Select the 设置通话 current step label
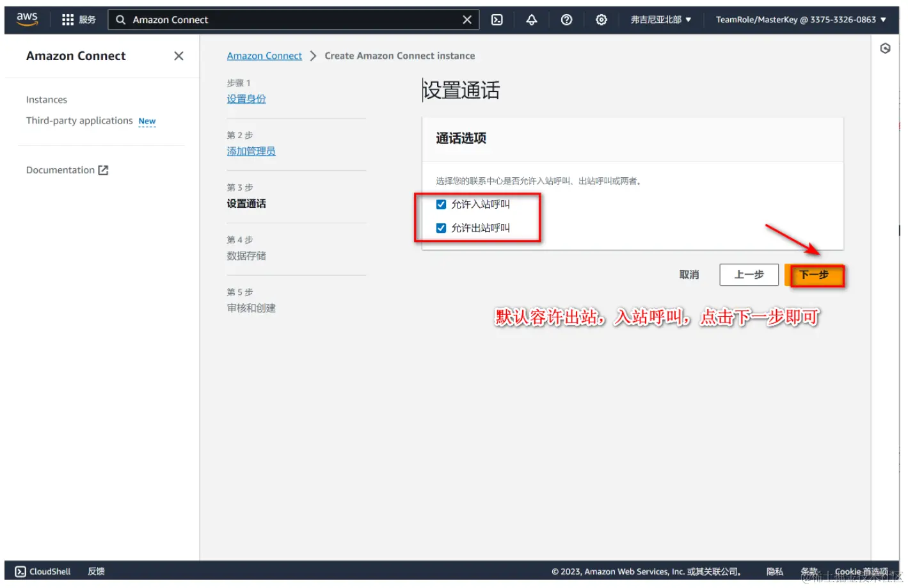Screen dimensions: 908x588 click(x=246, y=203)
